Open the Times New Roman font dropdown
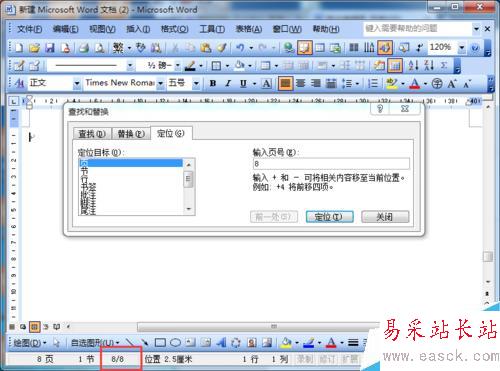This screenshot has height=371, width=500. pos(160,83)
